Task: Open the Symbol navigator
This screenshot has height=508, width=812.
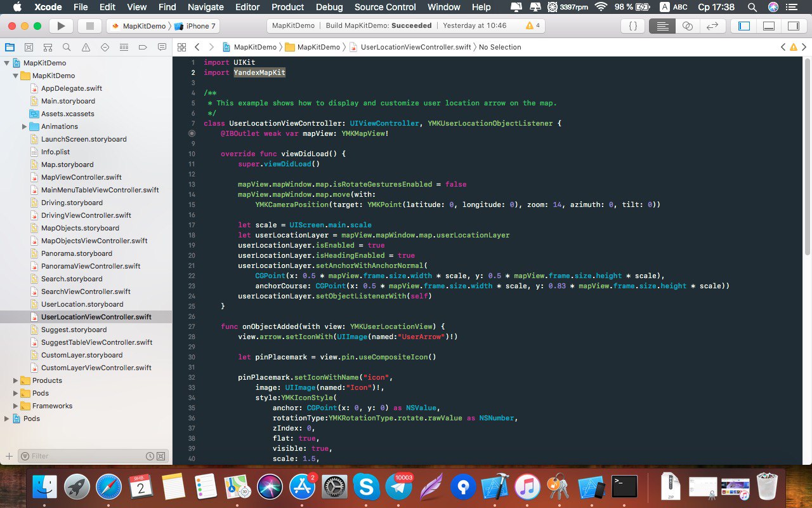Action: (48, 48)
